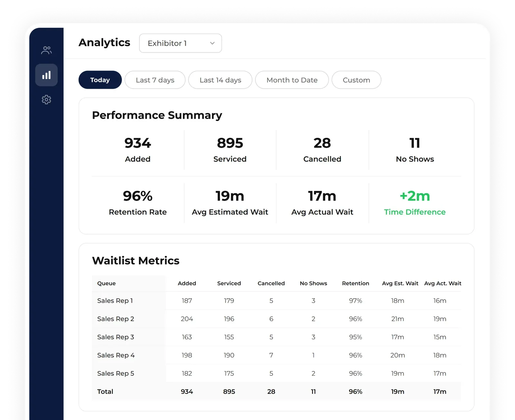515x420 pixels.
Task: Pick the Custom date range filter
Action: point(356,80)
